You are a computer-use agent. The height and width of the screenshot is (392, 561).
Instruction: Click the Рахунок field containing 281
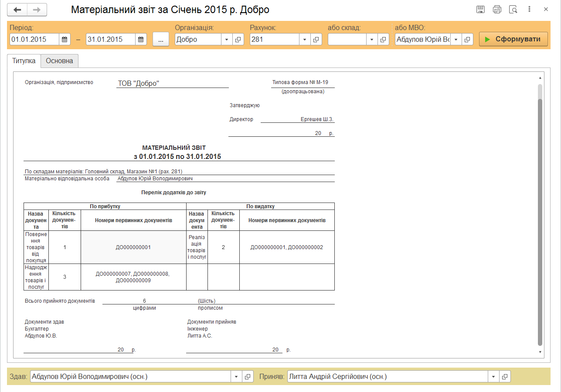point(275,39)
